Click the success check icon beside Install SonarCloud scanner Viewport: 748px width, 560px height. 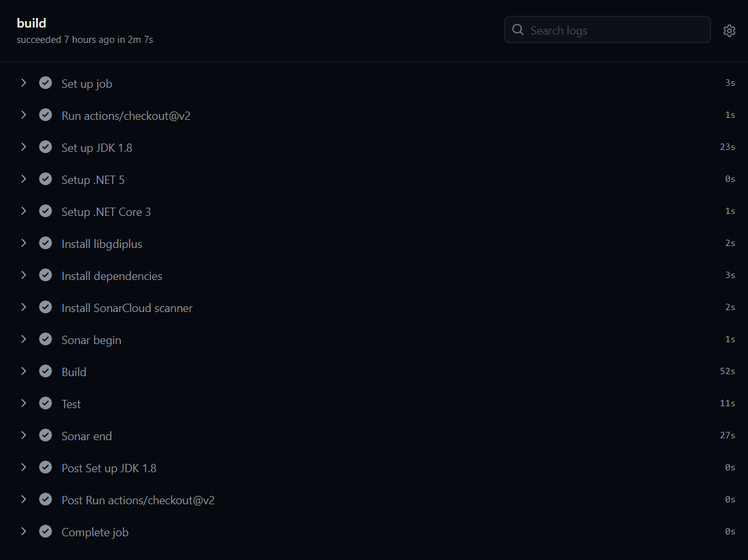coord(46,307)
